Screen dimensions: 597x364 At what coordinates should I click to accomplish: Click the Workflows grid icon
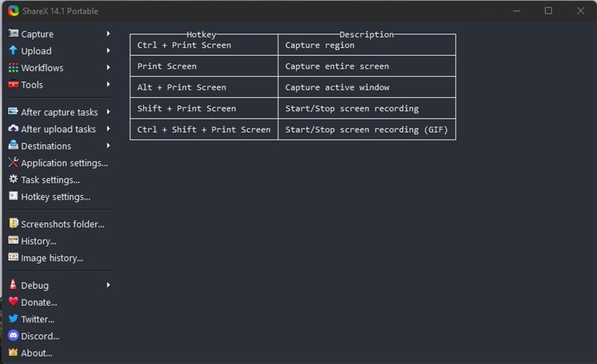click(x=13, y=68)
